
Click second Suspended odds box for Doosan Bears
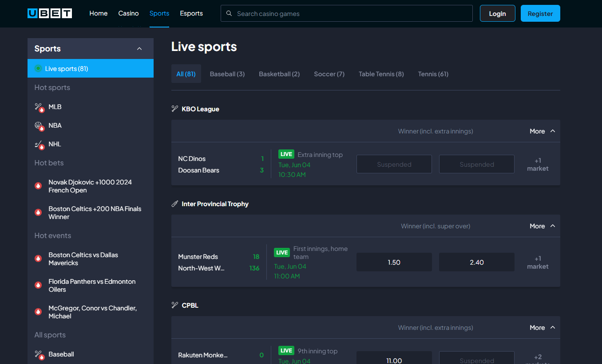pyautogui.click(x=477, y=164)
